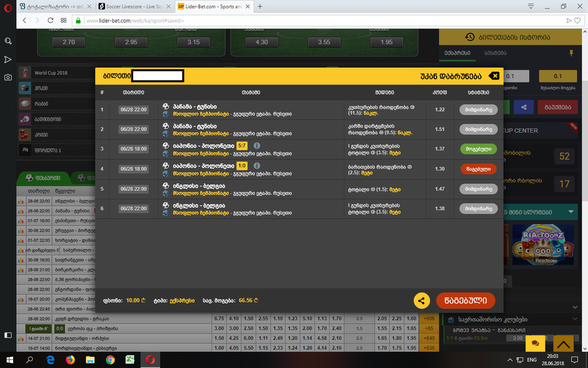The height and width of the screenshot is (368, 588).
Task: Launch Firefox from the taskbar
Action: point(70,360)
